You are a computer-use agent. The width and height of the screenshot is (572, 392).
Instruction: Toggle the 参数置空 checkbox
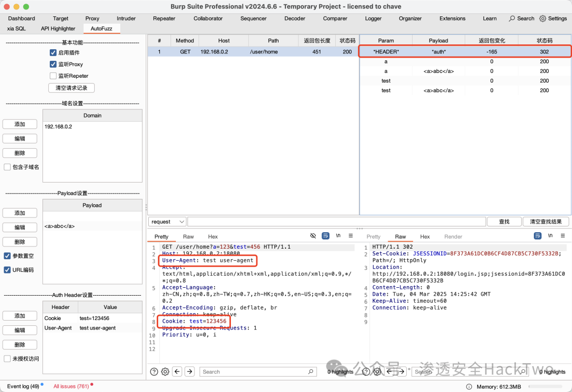(7, 256)
